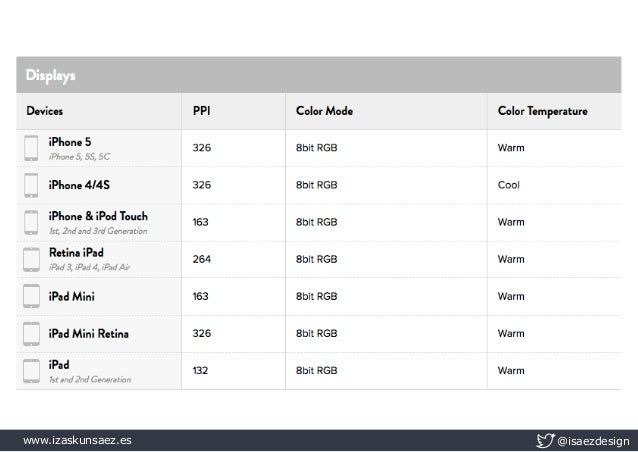Viewport: 638px width, 452px height.
Task: Click the 326 PPI value for iPad Mini Retina
Action: pos(202,333)
